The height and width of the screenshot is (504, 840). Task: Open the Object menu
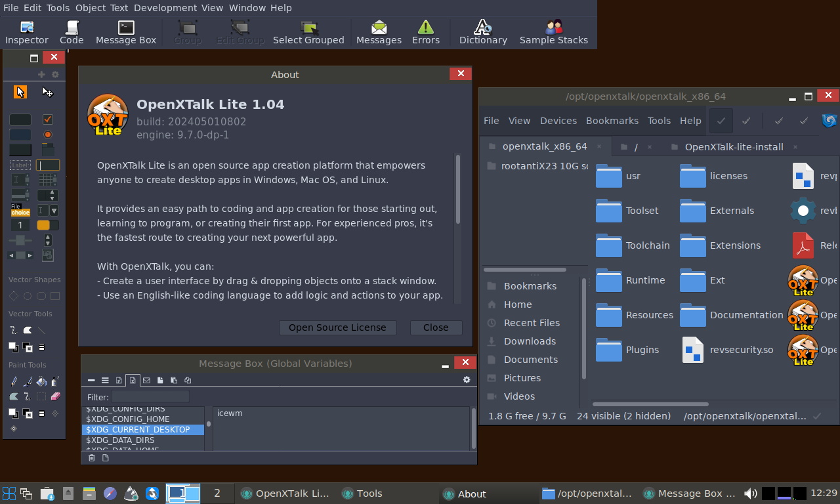pos(91,8)
